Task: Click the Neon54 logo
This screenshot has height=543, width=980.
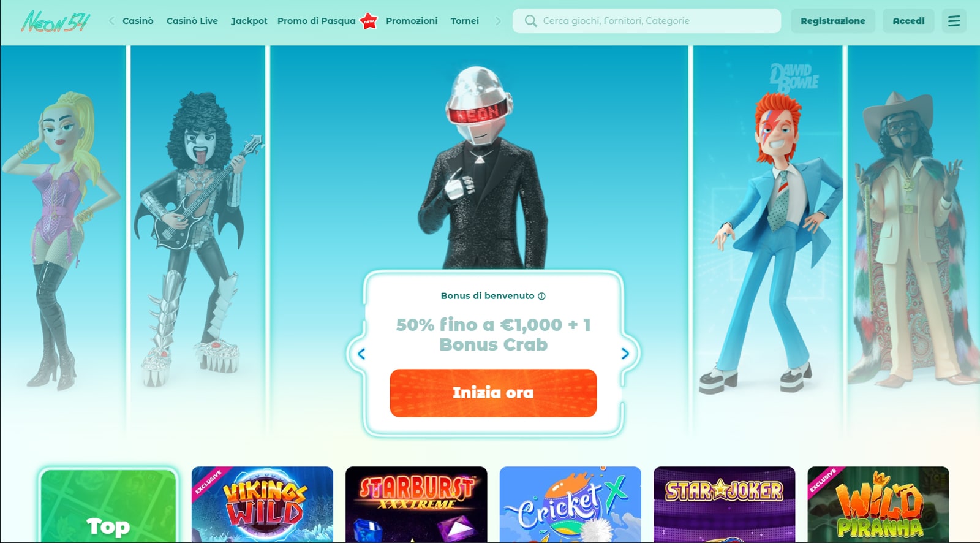Action: click(56, 21)
